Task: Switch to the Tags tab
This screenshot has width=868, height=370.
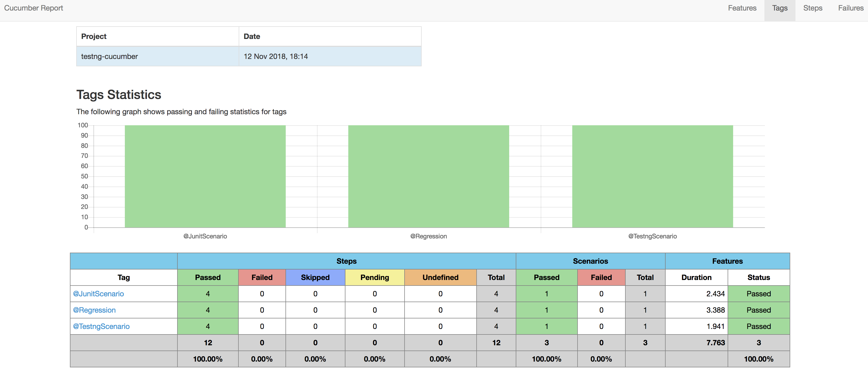Action: point(780,8)
